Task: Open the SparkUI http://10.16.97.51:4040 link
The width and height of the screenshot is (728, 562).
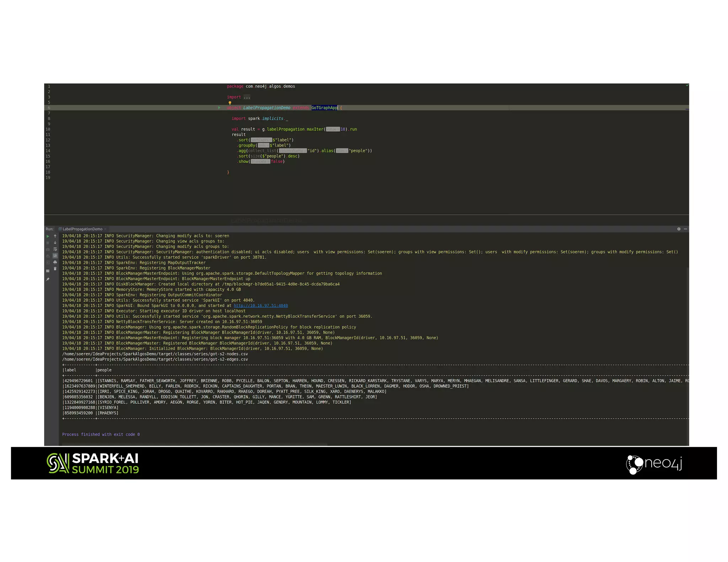Action: point(261,306)
